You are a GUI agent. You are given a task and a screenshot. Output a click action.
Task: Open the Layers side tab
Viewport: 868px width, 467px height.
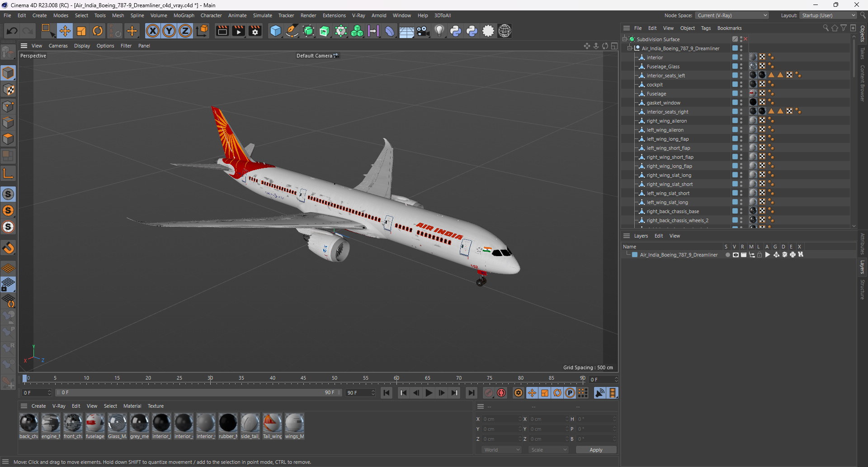tap(863, 267)
